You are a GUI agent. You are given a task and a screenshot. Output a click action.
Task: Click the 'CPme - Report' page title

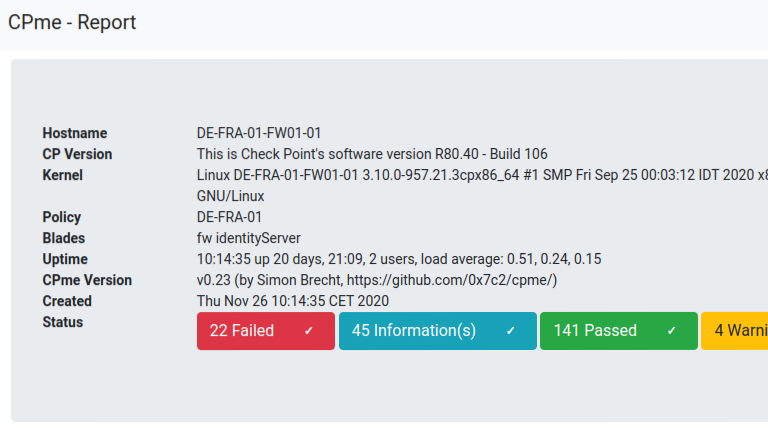point(72,22)
